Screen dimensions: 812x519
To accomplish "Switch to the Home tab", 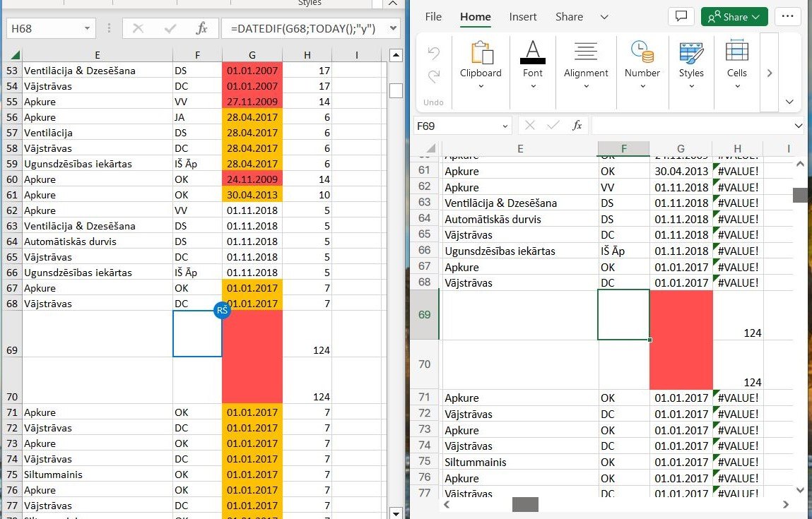I will click(476, 16).
